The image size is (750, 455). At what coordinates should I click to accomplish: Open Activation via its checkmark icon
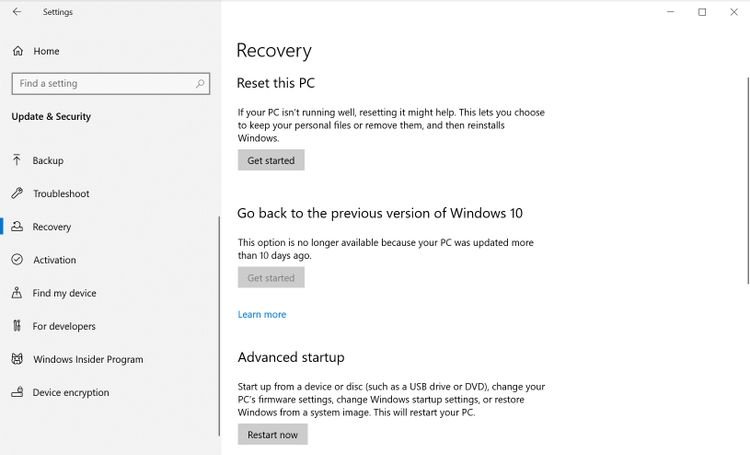coord(17,259)
